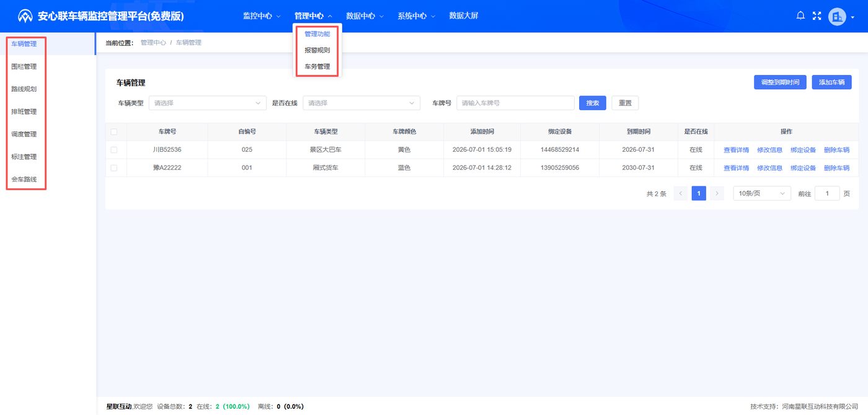Select 管理功能 in dropdown menu
Viewport: 868px width, 415px height.
pos(317,34)
